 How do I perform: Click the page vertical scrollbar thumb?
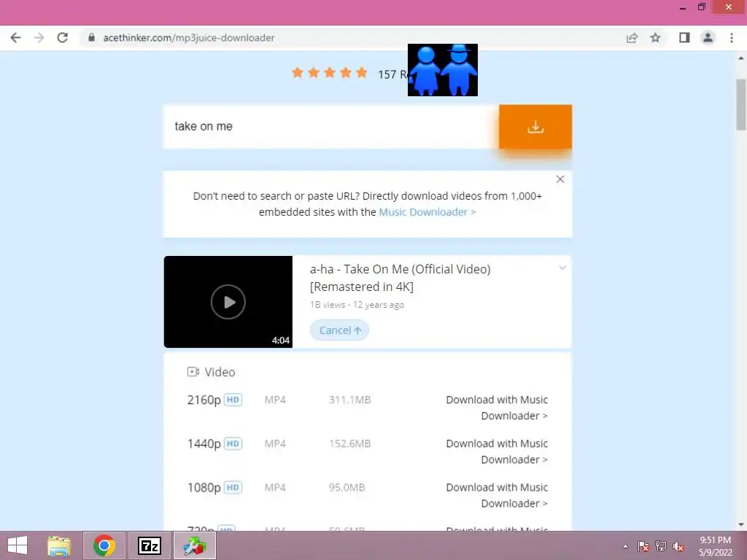click(741, 105)
